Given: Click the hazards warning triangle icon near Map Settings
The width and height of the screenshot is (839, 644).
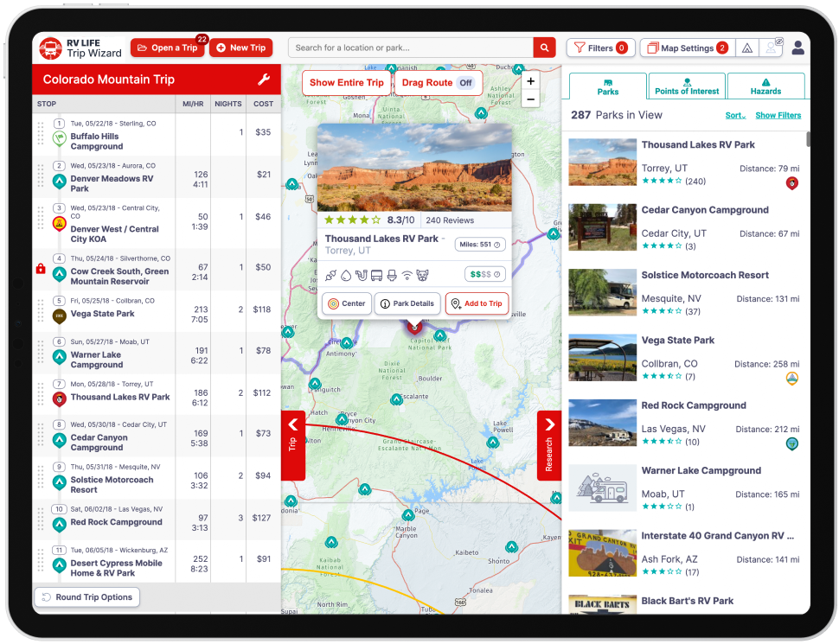Looking at the screenshot, I should point(747,48).
